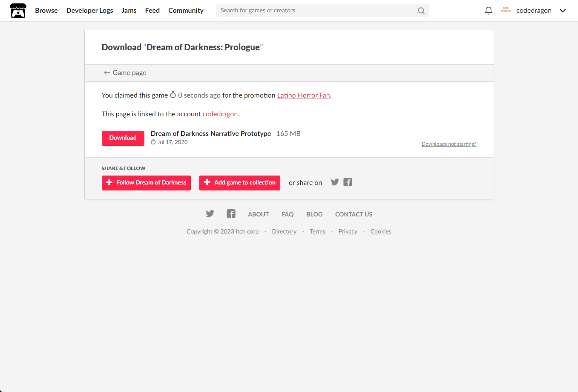Image resolution: width=578 pixels, height=392 pixels.
Task: Open the Community page
Action: pyautogui.click(x=186, y=11)
